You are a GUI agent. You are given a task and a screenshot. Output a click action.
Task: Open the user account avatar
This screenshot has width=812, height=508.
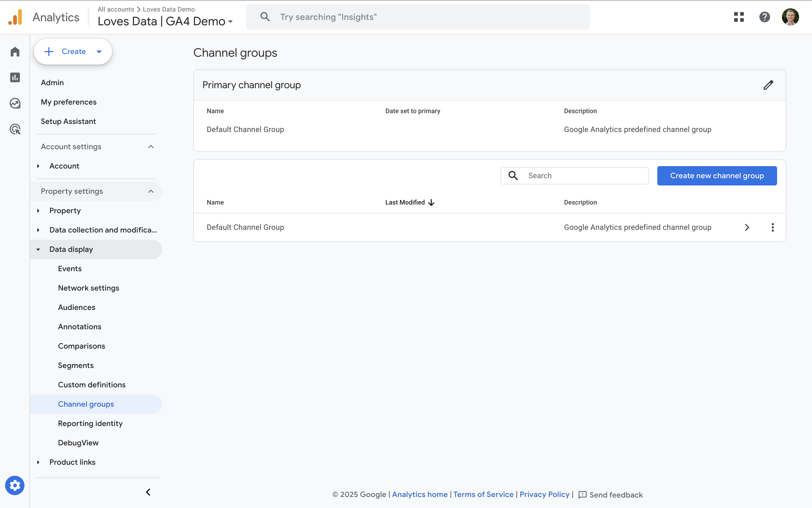790,17
